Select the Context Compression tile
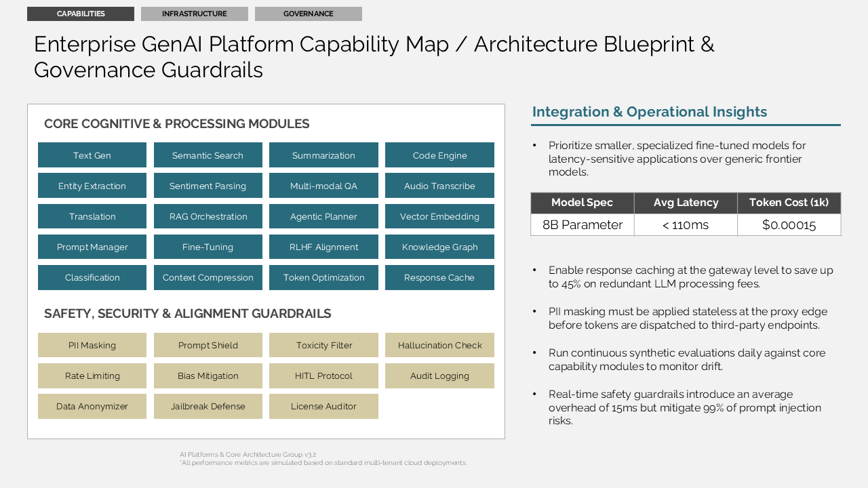Image resolution: width=868 pixels, height=488 pixels. tap(208, 277)
